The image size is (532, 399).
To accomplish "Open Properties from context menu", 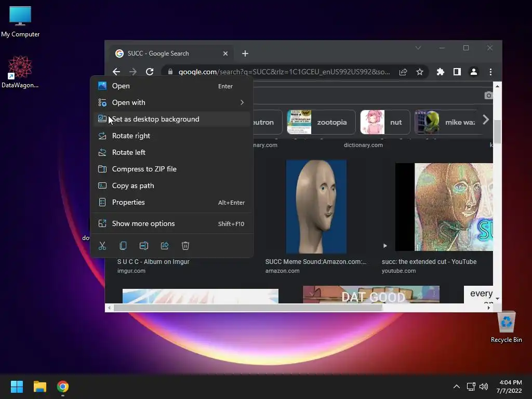I will [171, 202].
